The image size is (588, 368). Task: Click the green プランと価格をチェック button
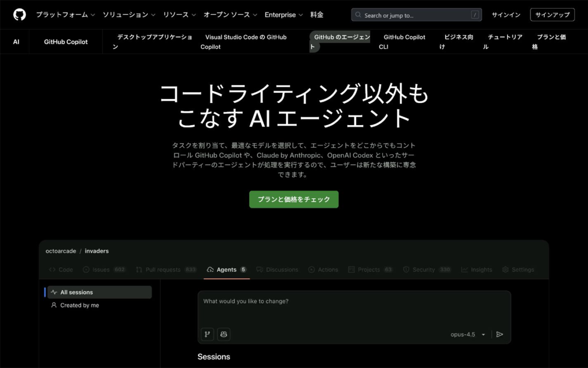[294, 200]
